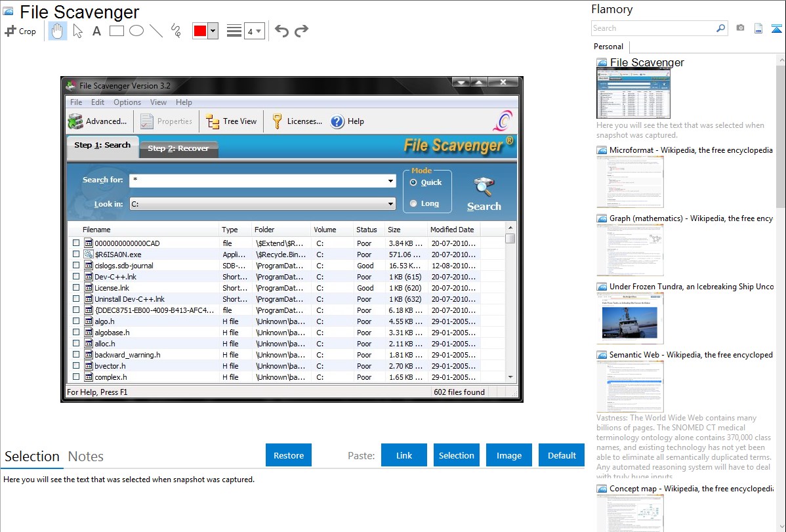Open the File menu in File Scavenger
This screenshot has width=786, height=532.
click(76, 102)
